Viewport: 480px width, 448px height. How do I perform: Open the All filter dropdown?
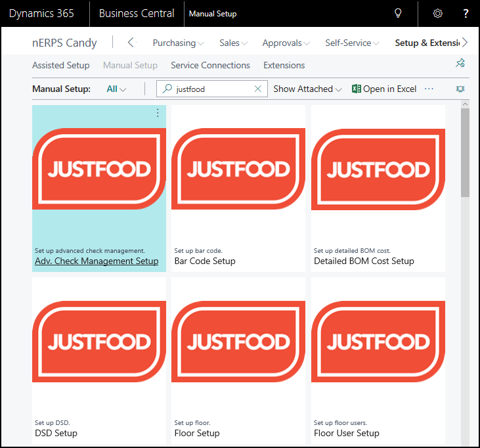116,89
